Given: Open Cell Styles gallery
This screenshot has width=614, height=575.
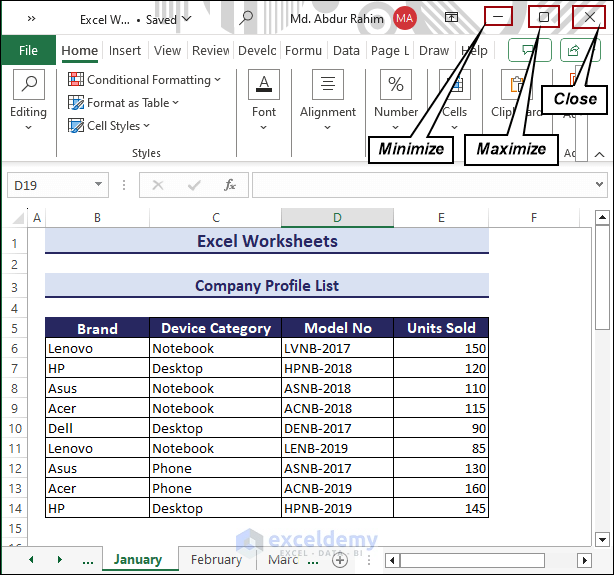Looking at the screenshot, I should tap(108, 126).
